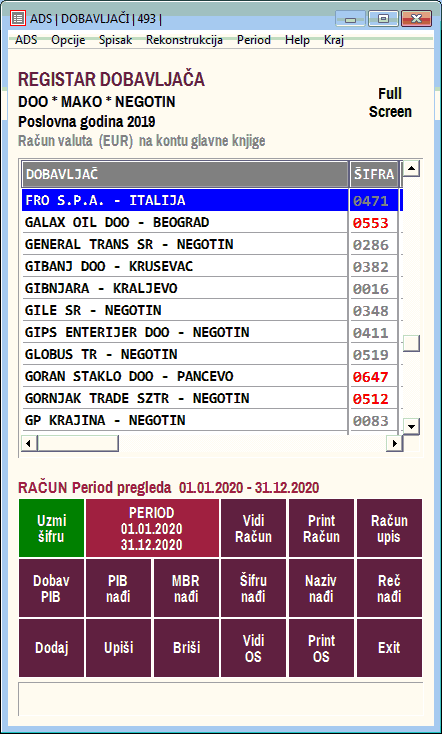Image resolution: width=442 pixels, height=734 pixels.
Task: Click the vertical scrollbar thumb
Action: pyautogui.click(x=412, y=343)
